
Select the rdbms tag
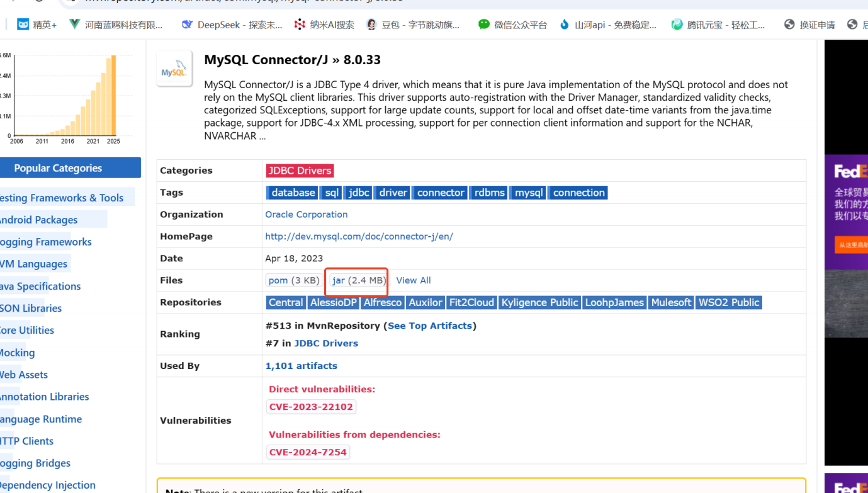click(x=490, y=193)
